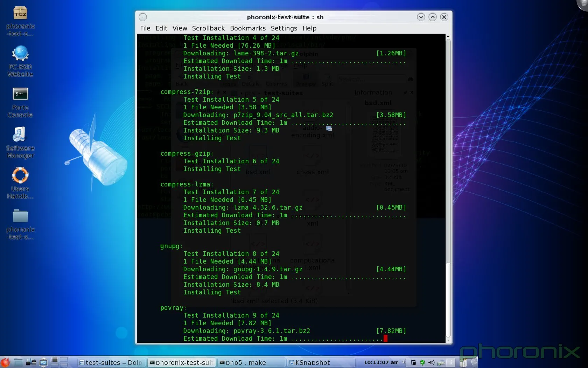588x368 pixels.
Task: Click the green shield update tray icon
Action: [422, 362]
